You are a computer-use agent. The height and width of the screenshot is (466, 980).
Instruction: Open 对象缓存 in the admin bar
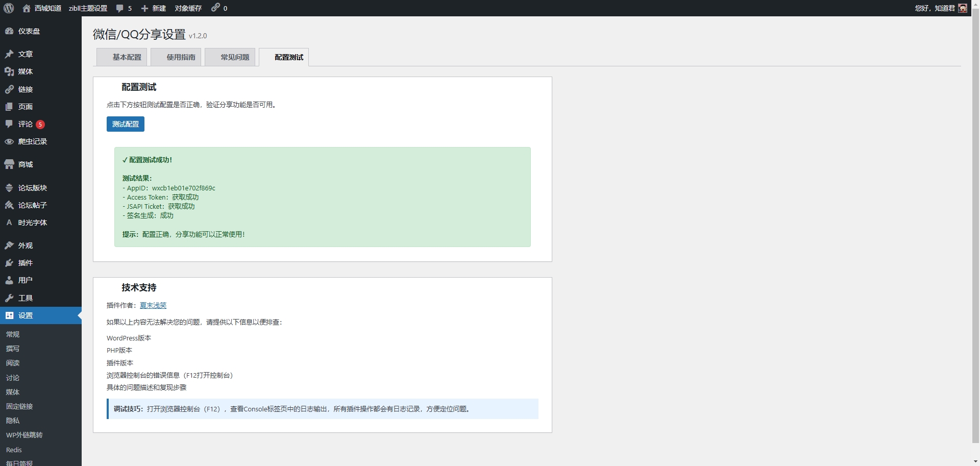pos(188,8)
